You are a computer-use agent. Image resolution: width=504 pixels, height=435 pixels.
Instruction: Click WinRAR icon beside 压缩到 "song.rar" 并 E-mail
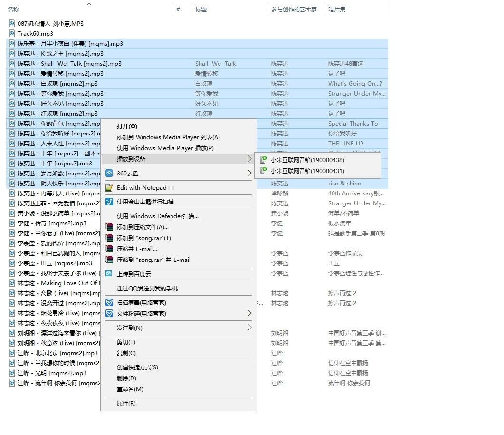[109, 260]
